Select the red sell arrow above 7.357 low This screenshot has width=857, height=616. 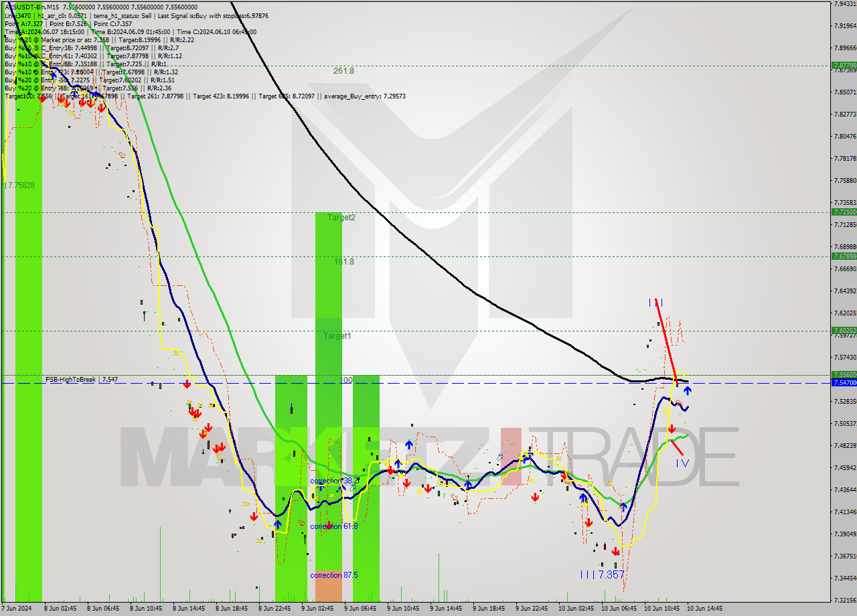coord(615,552)
